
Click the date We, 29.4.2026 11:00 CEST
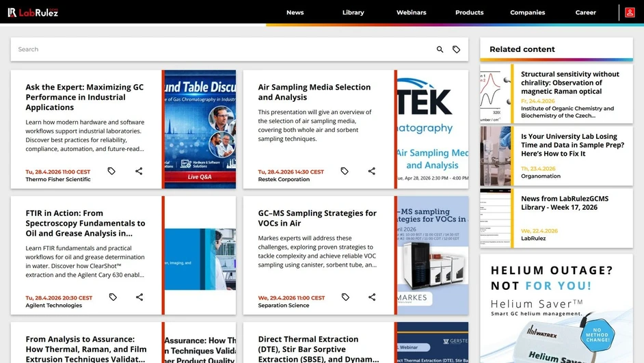point(291,298)
